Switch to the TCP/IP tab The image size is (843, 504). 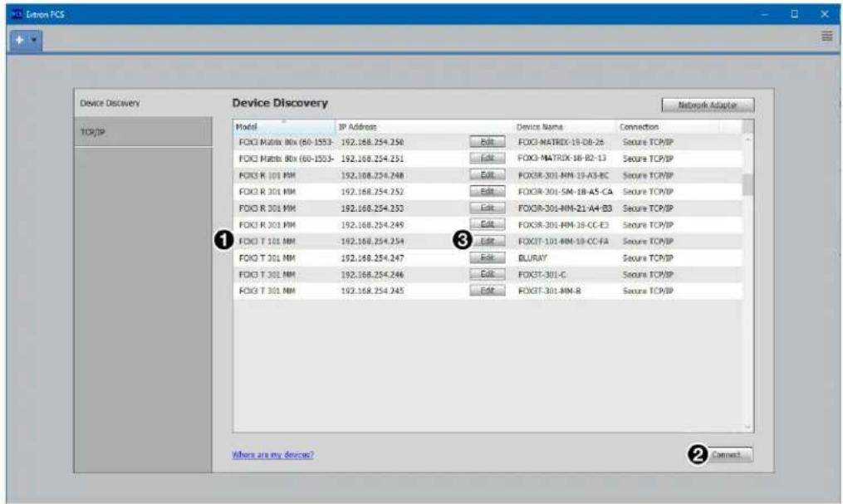(x=143, y=132)
